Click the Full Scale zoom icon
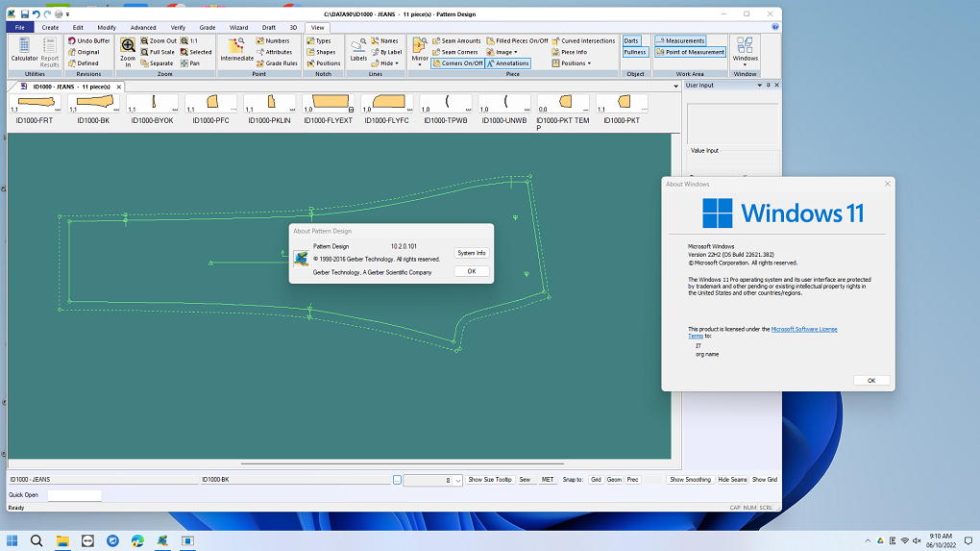The height and width of the screenshot is (551, 980). (x=157, y=52)
